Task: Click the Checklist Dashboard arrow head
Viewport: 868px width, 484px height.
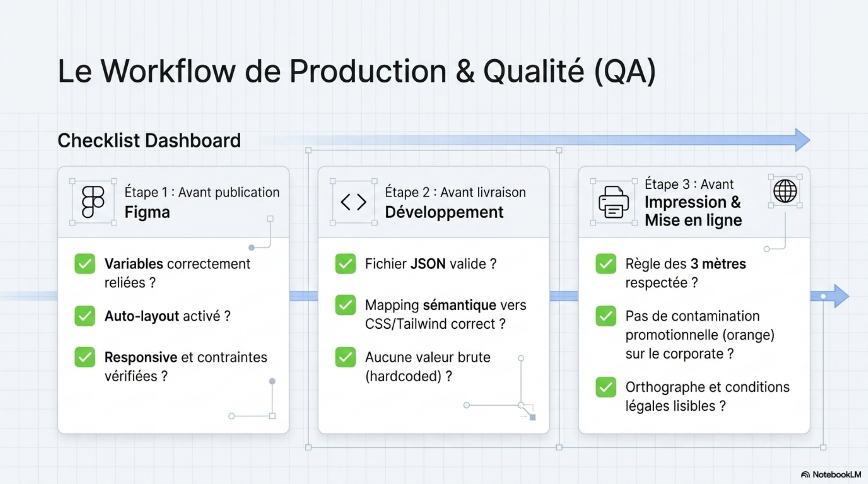Action: click(x=802, y=140)
